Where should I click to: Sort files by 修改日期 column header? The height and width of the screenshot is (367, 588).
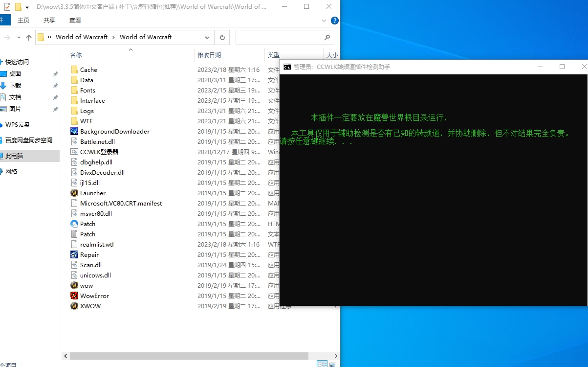209,55
